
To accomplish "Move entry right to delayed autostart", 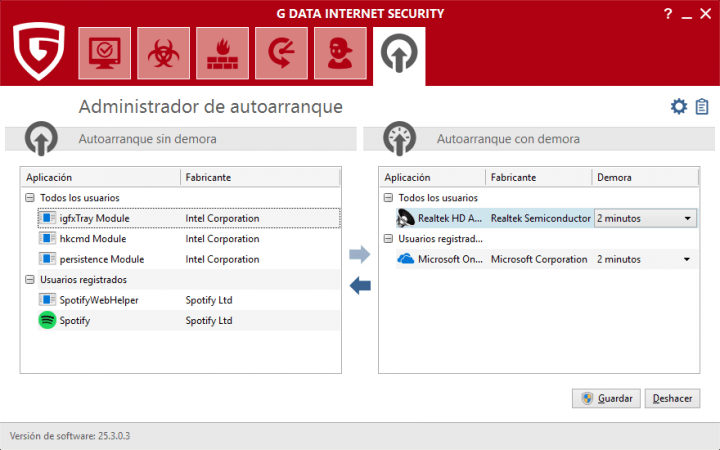I will 360,254.
